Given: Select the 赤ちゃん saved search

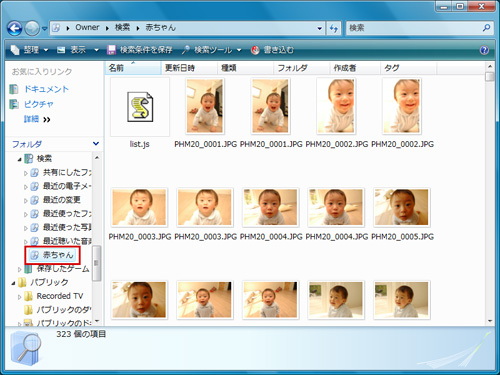Looking at the screenshot, I should (52, 255).
